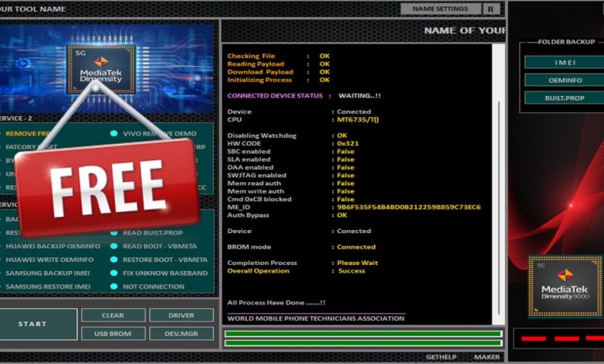604x364 pixels.
Task: Open the MAKER link in footer
Action: click(486, 357)
